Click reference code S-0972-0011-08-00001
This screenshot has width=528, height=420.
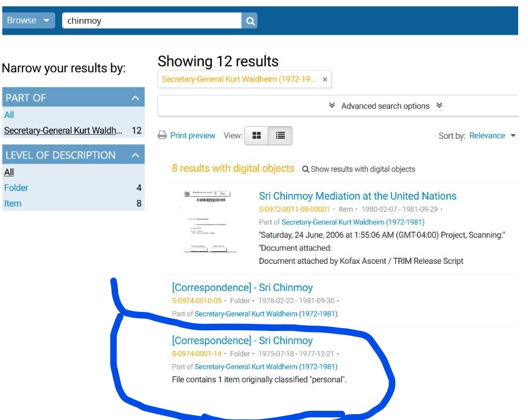(294, 209)
